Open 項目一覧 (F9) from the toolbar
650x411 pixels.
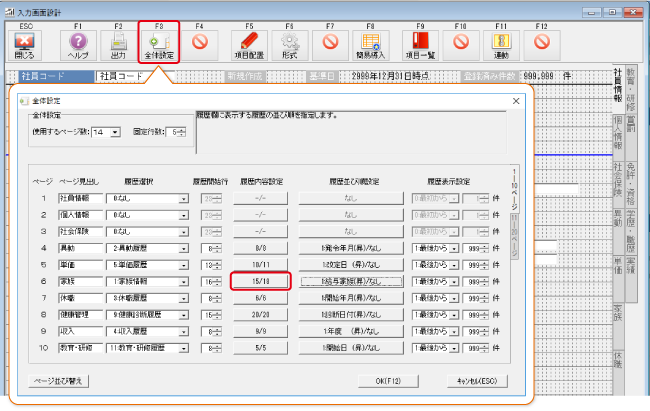[x=418, y=43]
